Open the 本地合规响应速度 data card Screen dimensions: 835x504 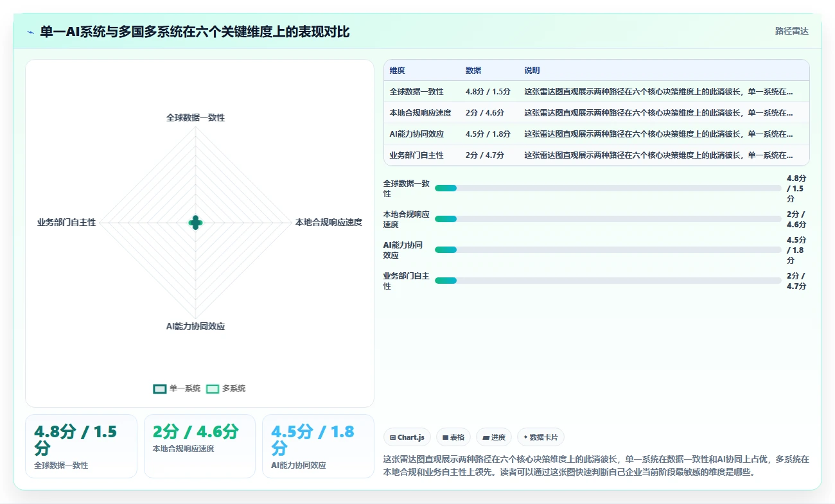pyautogui.click(x=199, y=446)
